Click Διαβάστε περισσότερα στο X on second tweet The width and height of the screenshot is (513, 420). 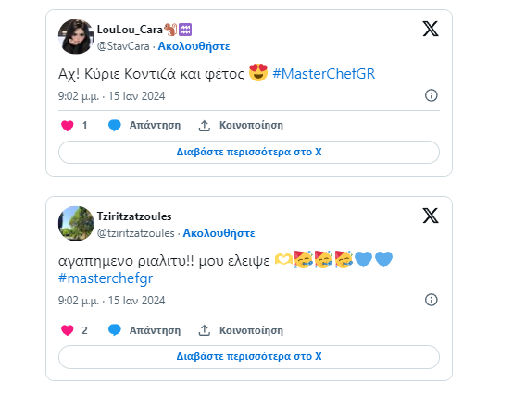click(249, 356)
